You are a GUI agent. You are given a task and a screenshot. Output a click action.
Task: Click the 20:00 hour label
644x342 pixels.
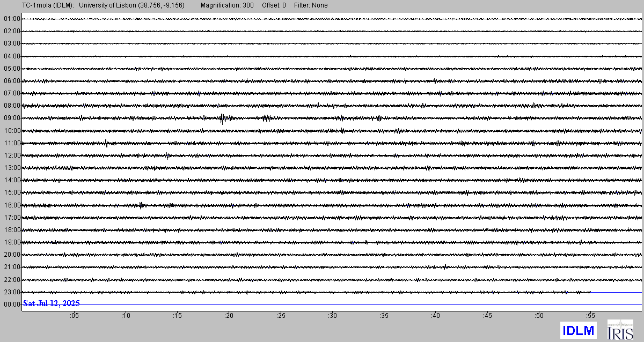[x=12, y=255]
